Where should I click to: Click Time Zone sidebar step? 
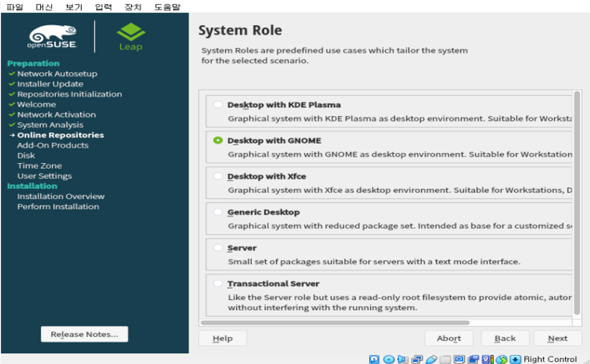tap(39, 166)
